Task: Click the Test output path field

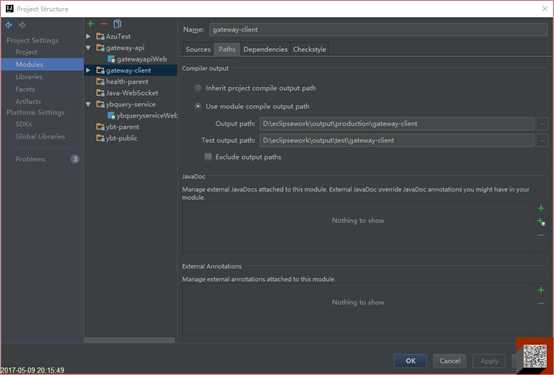Action: pos(397,140)
